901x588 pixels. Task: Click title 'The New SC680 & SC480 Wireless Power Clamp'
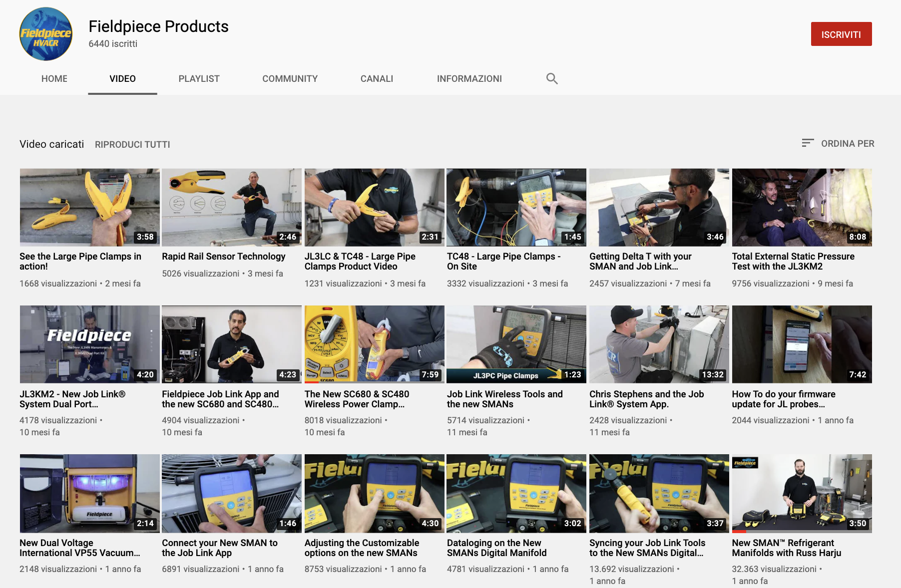point(357,399)
